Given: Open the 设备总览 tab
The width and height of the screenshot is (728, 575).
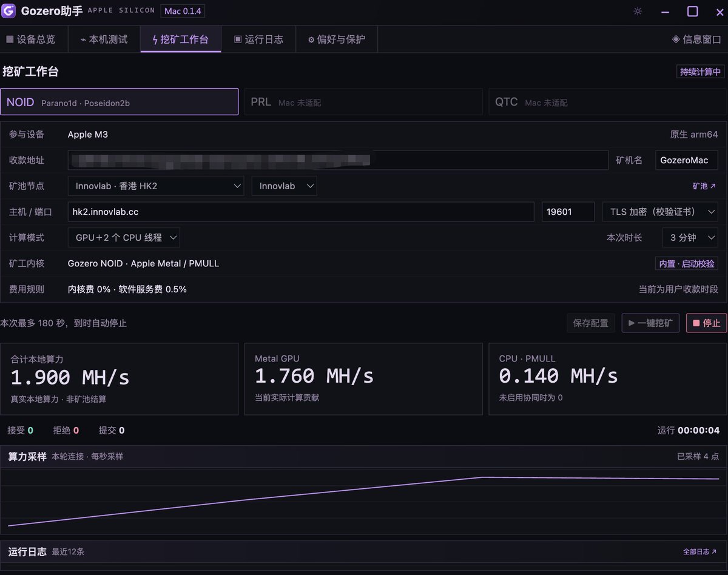Looking at the screenshot, I should coord(30,39).
